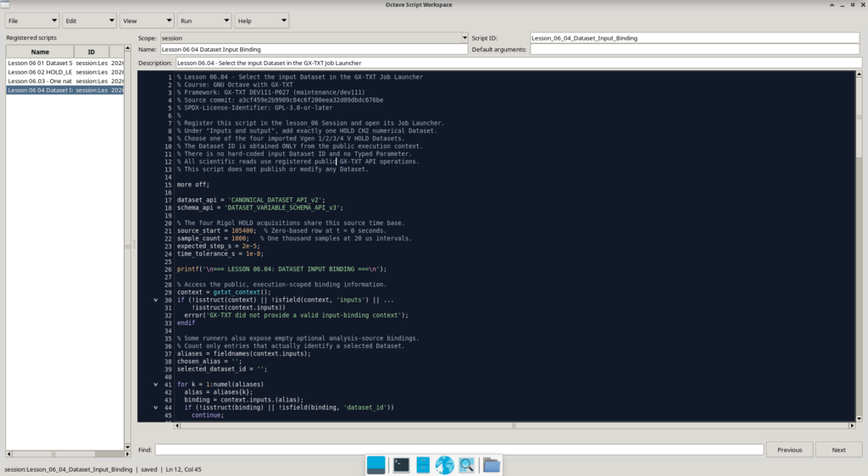Open the magnifier search app in taskbar
The image size is (868, 476).
[x=467, y=465]
